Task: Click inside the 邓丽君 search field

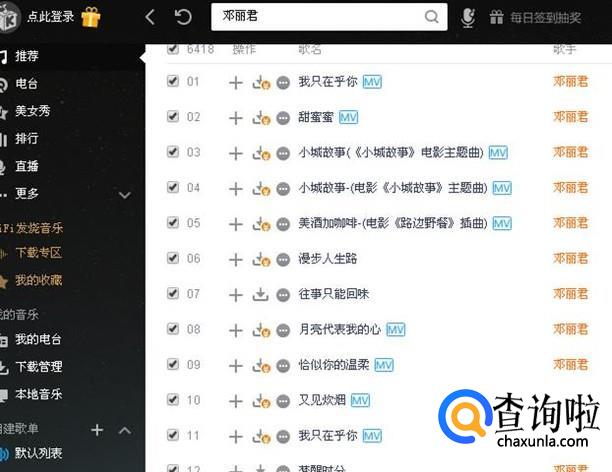Action: click(329, 17)
